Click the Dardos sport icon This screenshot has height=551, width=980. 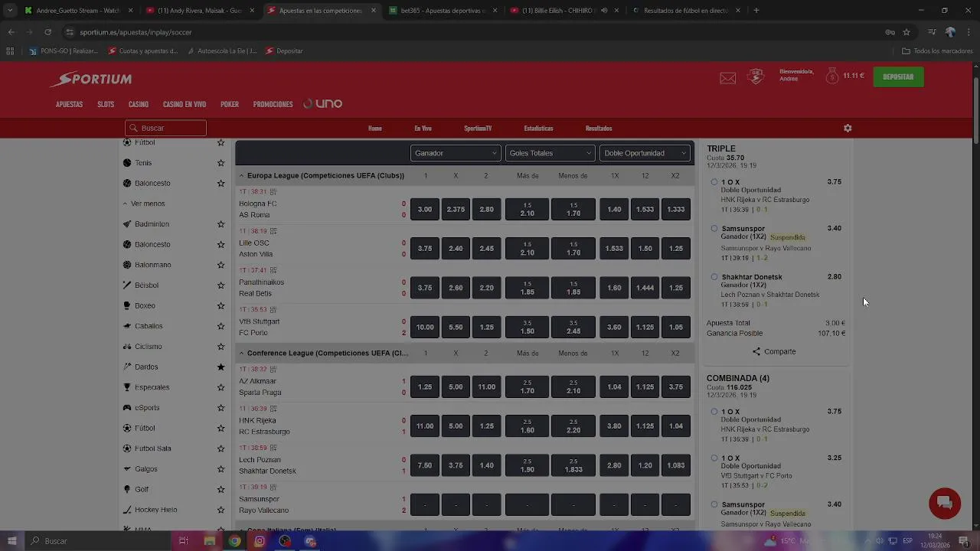click(127, 367)
